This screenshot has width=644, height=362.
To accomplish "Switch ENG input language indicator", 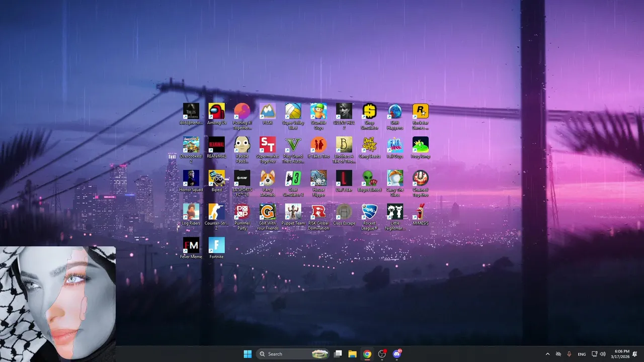I will pos(582,354).
